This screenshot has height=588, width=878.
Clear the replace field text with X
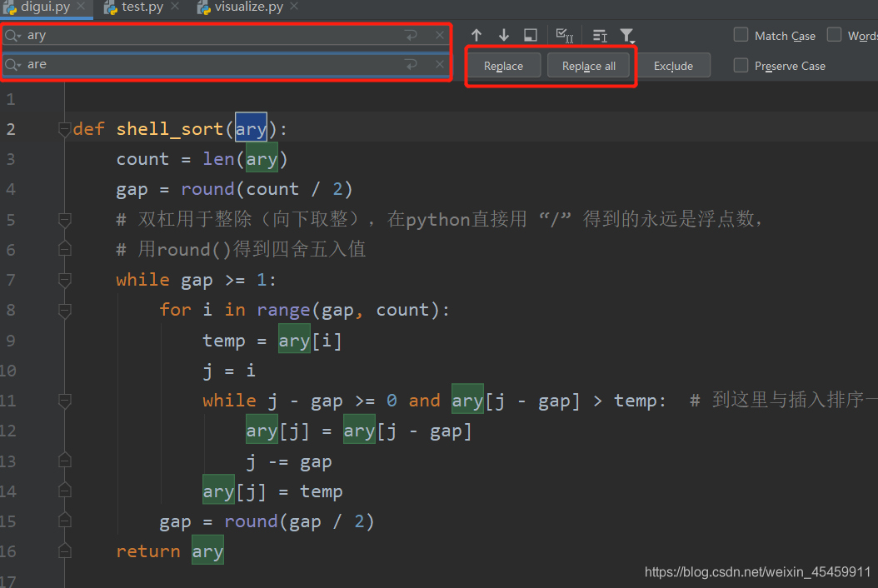pyautogui.click(x=440, y=64)
